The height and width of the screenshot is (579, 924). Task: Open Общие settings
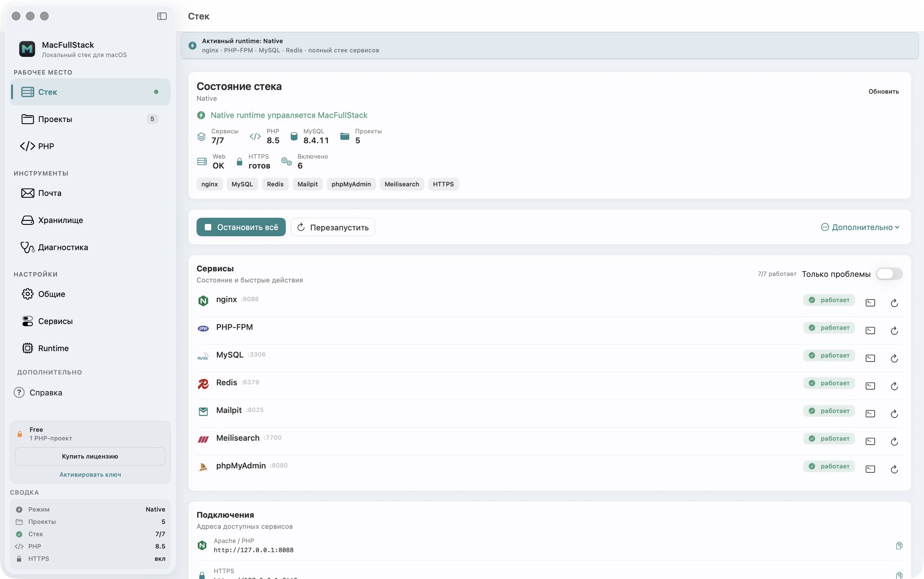point(90,294)
